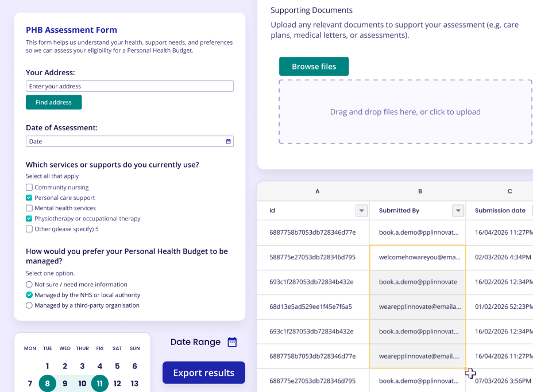
Task: Click the Date Range calendar icon
Action: click(x=232, y=342)
